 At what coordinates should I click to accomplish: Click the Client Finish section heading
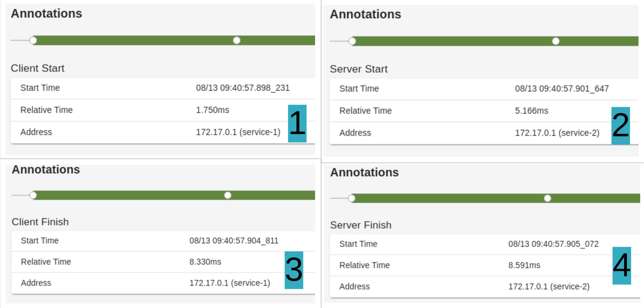[40, 222]
